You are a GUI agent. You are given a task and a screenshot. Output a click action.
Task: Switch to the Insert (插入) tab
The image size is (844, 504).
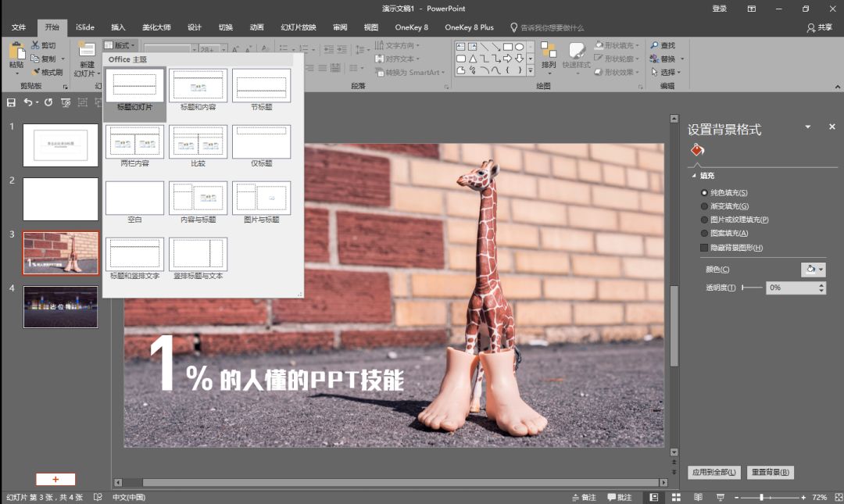coord(118,27)
